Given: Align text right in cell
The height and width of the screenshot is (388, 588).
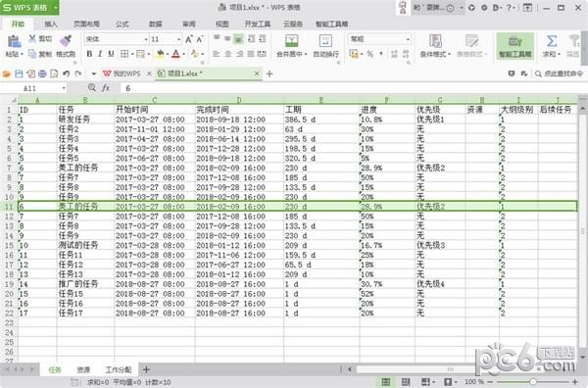Looking at the screenshot, I should tap(239, 54).
